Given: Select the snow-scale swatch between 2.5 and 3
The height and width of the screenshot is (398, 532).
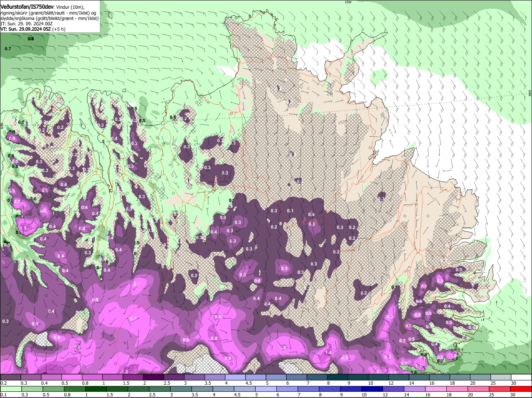Looking at the screenshot, I should click(x=174, y=377).
